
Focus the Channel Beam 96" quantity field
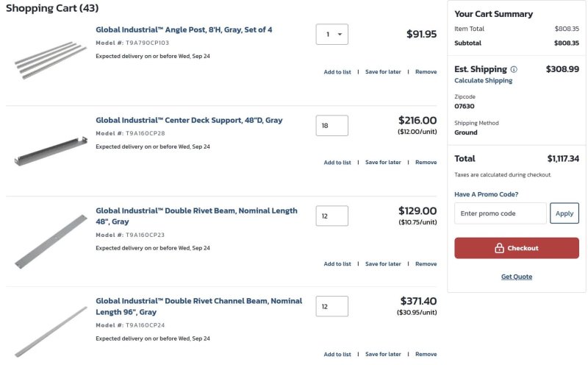click(332, 307)
